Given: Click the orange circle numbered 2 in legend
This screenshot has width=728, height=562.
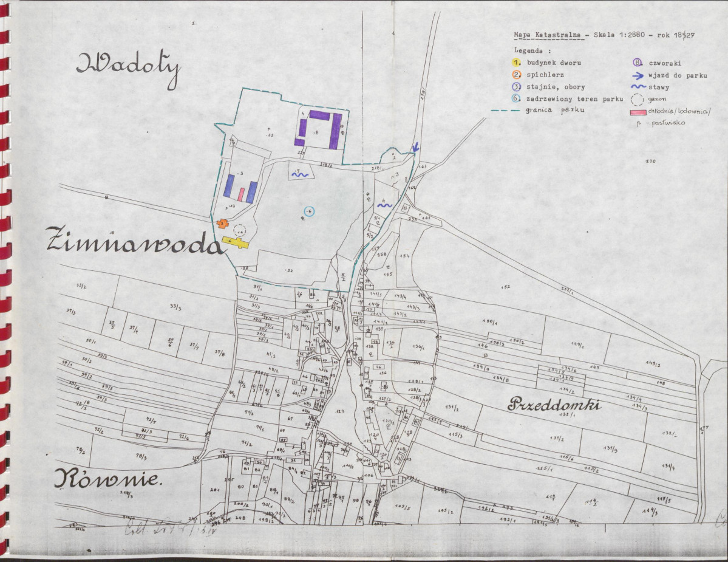Looking at the screenshot, I should click(x=517, y=74).
